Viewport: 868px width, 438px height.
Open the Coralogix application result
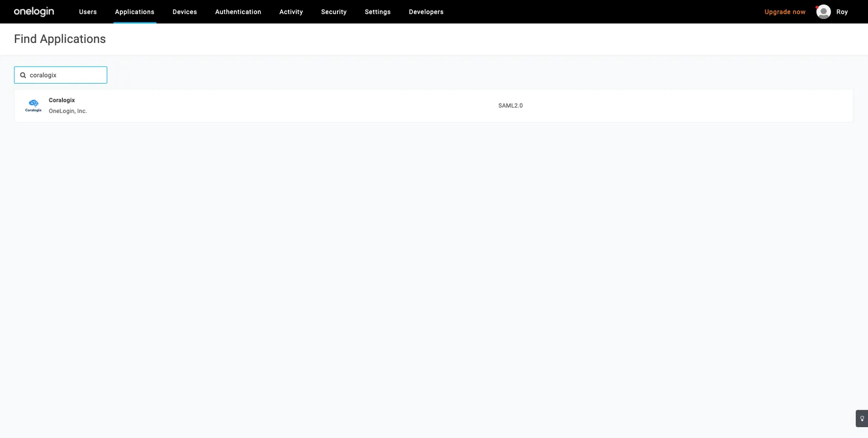433,106
